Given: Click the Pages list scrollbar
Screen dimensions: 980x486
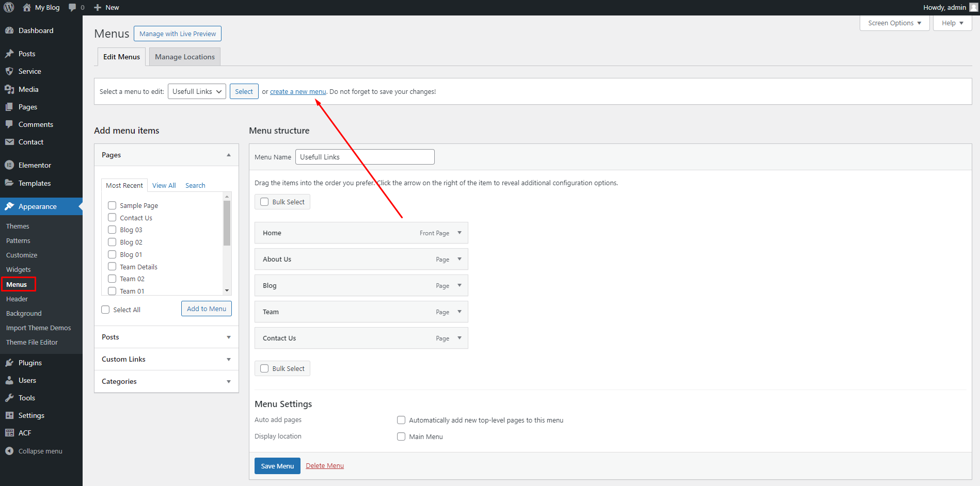Looking at the screenshot, I should point(227,223).
